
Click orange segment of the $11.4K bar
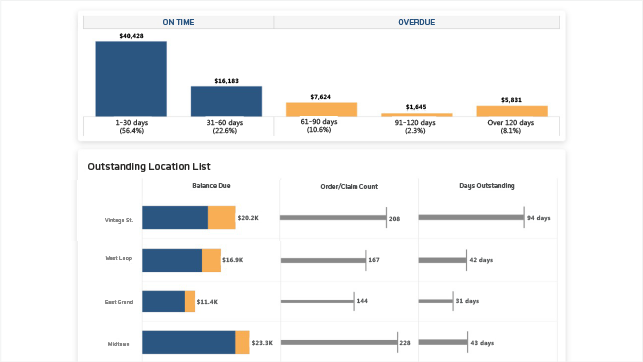click(x=190, y=301)
